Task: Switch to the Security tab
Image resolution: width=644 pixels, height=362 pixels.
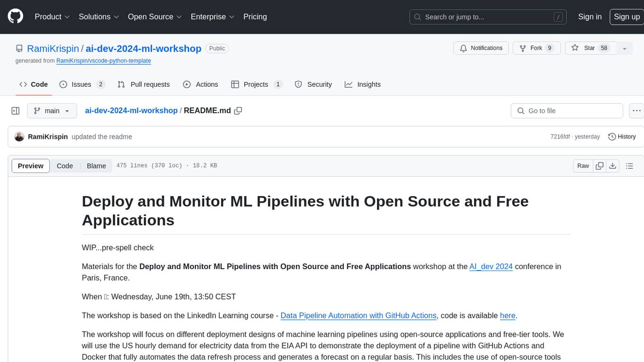Action: (313, 84)
